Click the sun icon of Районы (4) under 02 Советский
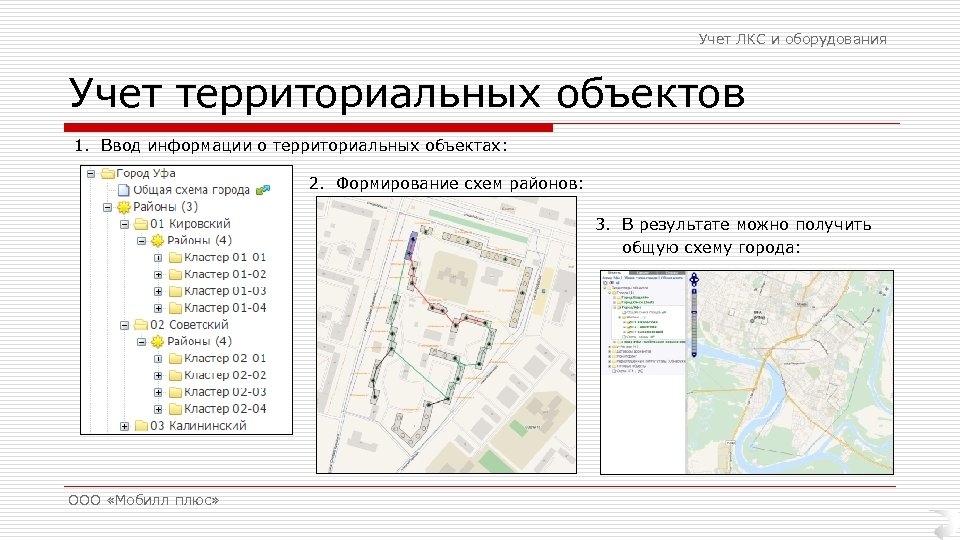 coord(158,342)
